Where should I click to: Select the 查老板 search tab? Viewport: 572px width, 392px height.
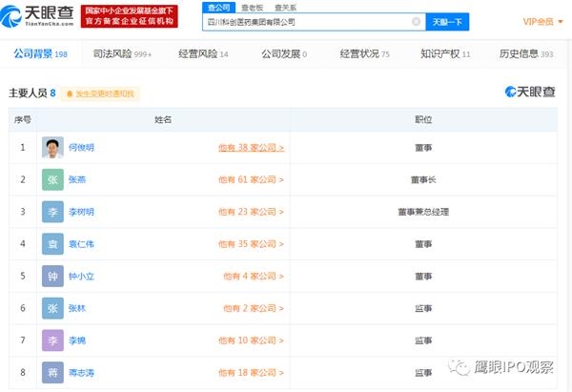252,8
